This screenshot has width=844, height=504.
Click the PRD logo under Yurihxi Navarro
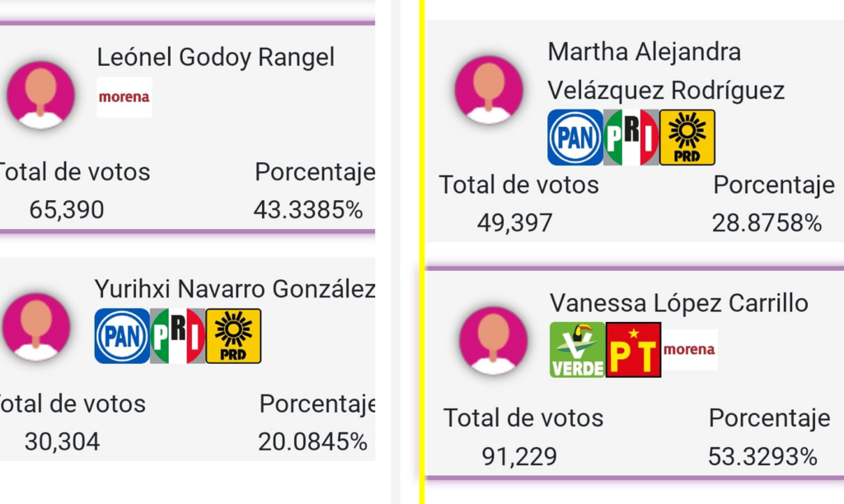coord(233,336)
